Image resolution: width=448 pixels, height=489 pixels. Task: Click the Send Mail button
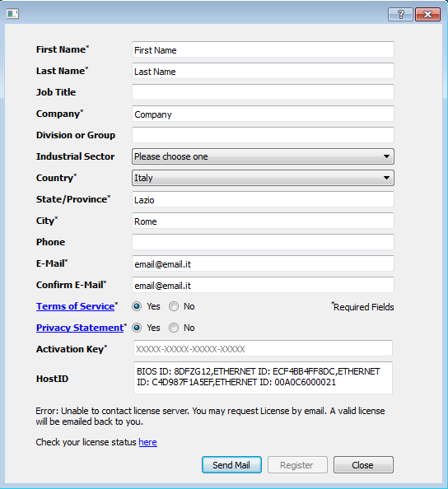click(x=231, y=465)
